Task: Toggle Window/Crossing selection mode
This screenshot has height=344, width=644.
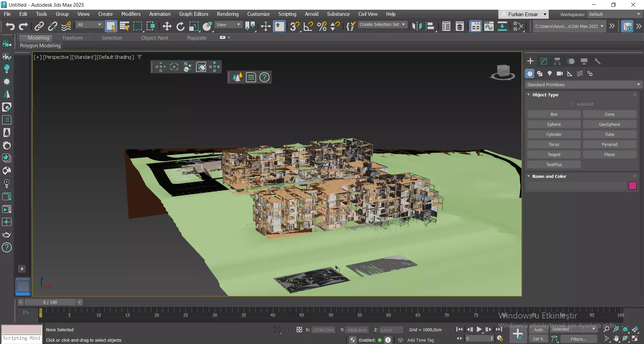Action: (x=151, y=26)
